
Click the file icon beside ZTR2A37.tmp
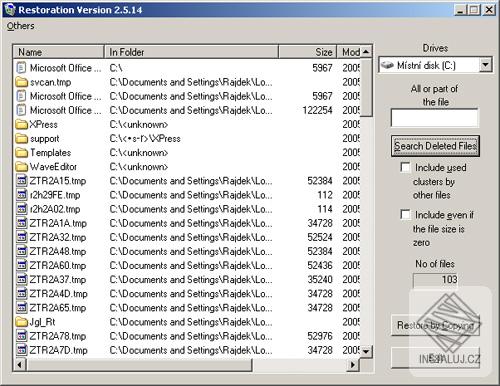point(21,279)
